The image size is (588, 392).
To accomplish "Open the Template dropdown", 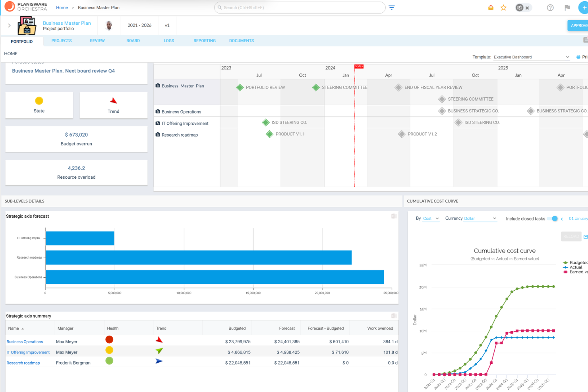I will [x=532, y=57].
